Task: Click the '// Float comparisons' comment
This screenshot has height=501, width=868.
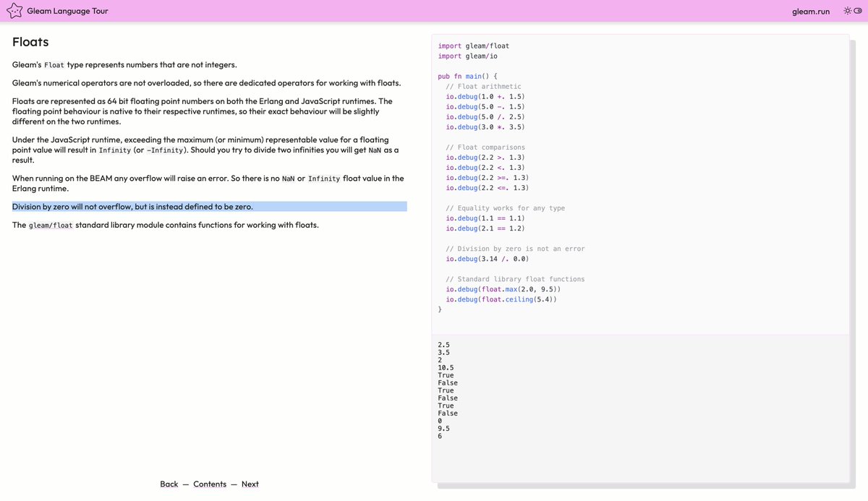Action: (x=485, y=147)
